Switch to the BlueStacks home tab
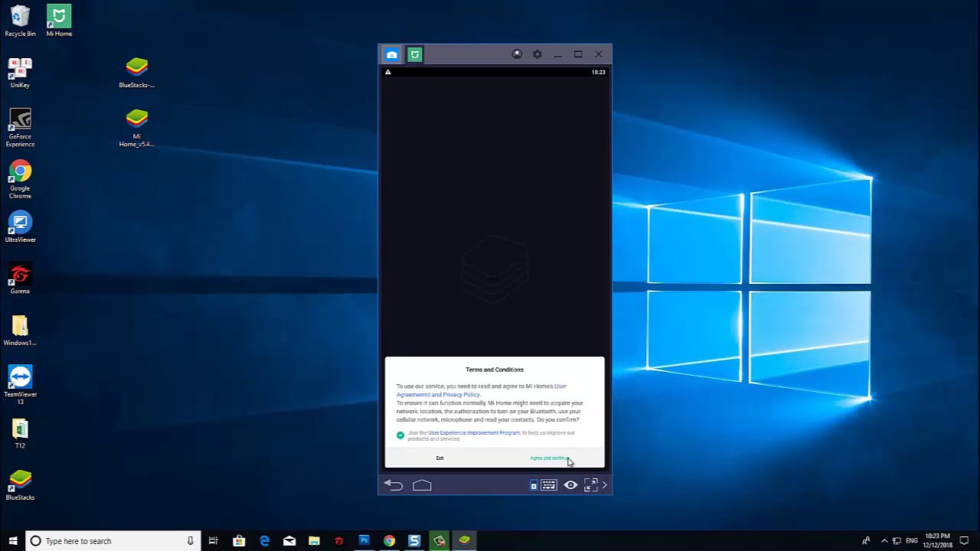The width and height of the screenshot is (980, 551). [391, 54]
